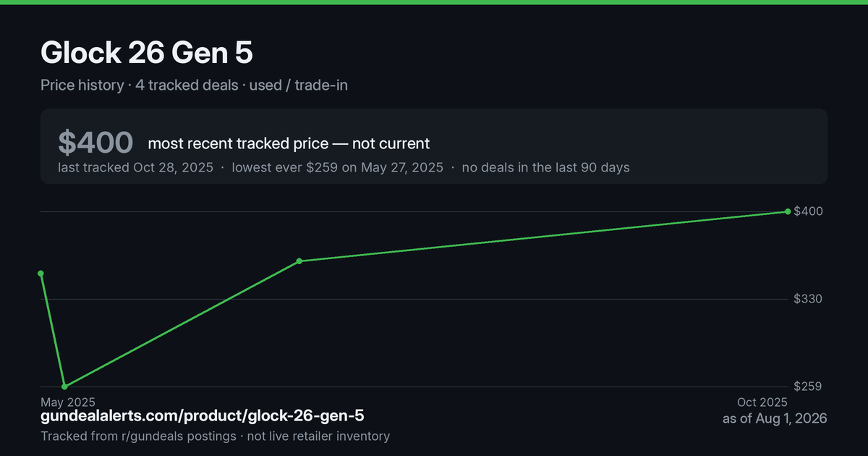Viewport: 868px width, 456px height.
Task: Click the green bar at the top
Action: 434,2
